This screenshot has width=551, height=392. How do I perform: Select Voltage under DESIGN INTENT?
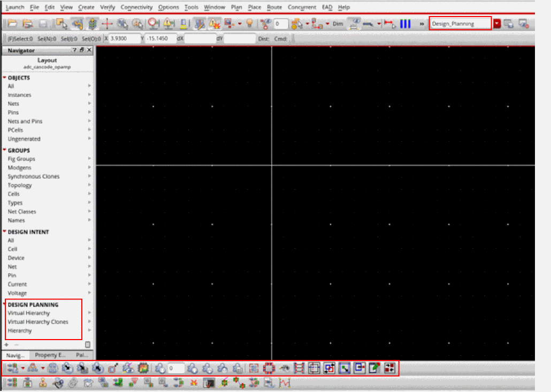pos(17,293)
